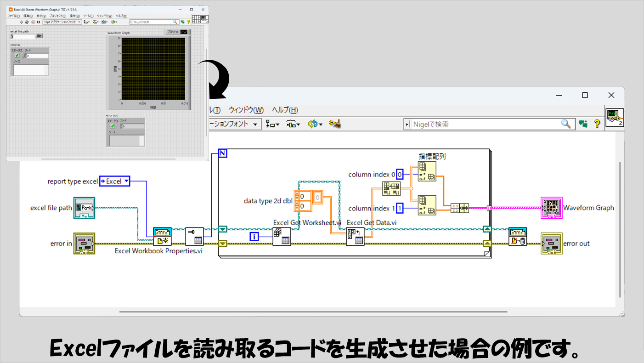The image size is (644, 363).
Task: Click the error in ソース text box
Action: [x=31, y=70]
